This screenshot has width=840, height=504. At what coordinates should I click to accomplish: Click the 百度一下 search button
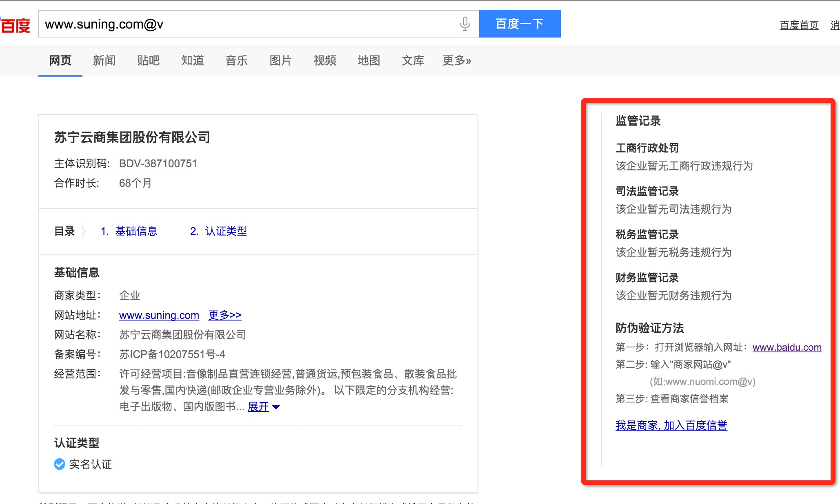[520, 24]
